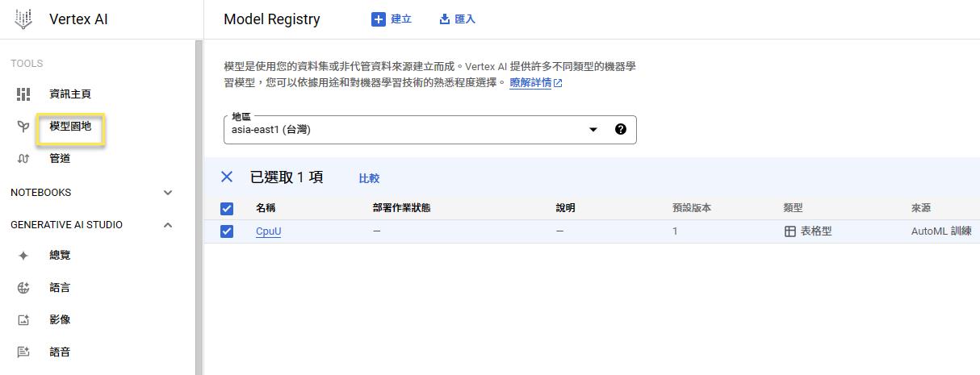Image resolution: width=980 pixels, height=375 pixels.
Task: Collapse the GENERATIVE AI STUDIO section
Action: coord(168,225)
